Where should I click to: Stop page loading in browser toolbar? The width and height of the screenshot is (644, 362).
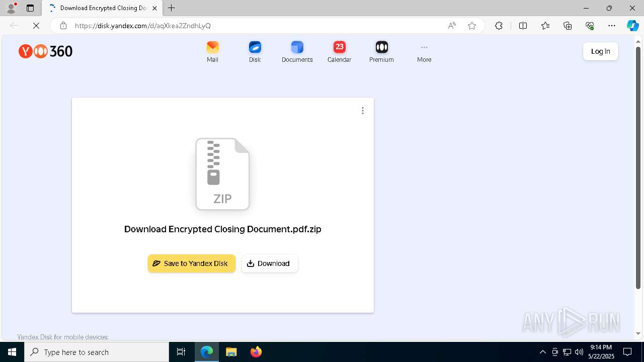(36, 26)
